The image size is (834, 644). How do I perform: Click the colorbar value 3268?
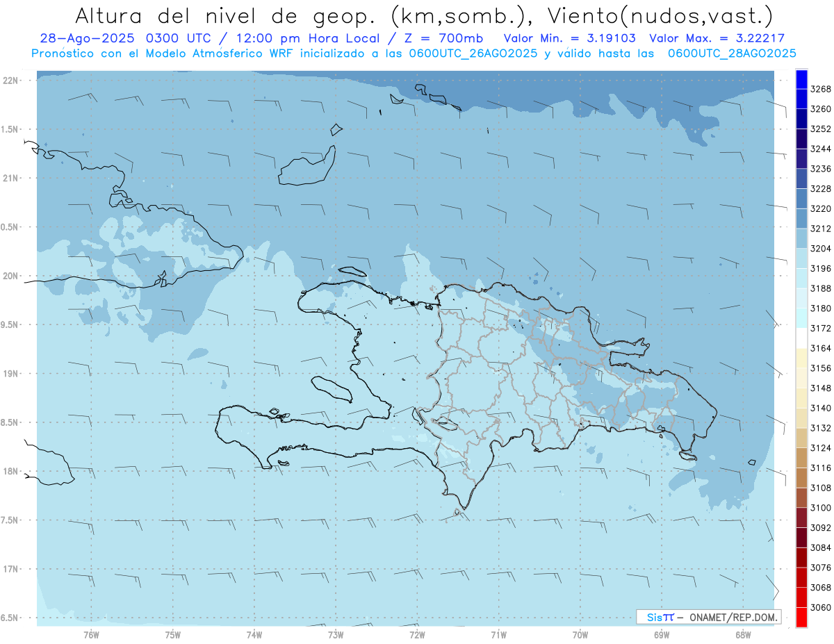pos(820,89)
